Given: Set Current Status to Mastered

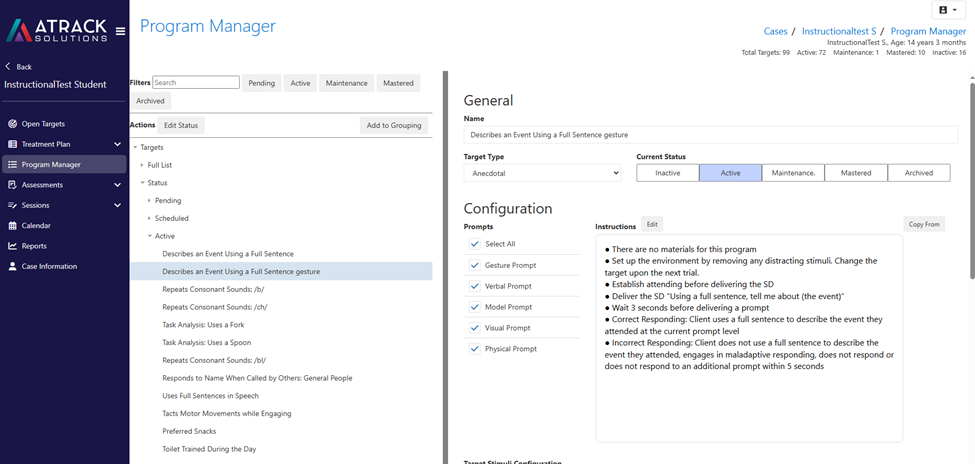Looking at the screenshot, I should click(856, 173).
